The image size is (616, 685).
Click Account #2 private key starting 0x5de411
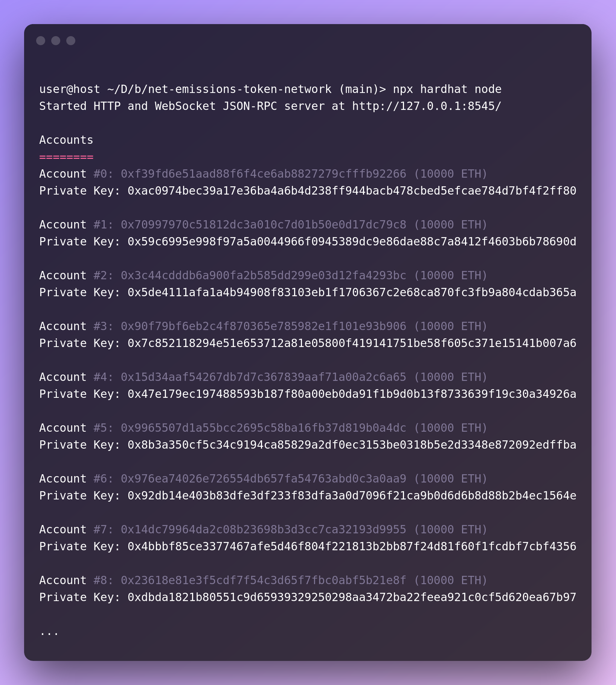(x=352, y=292)
